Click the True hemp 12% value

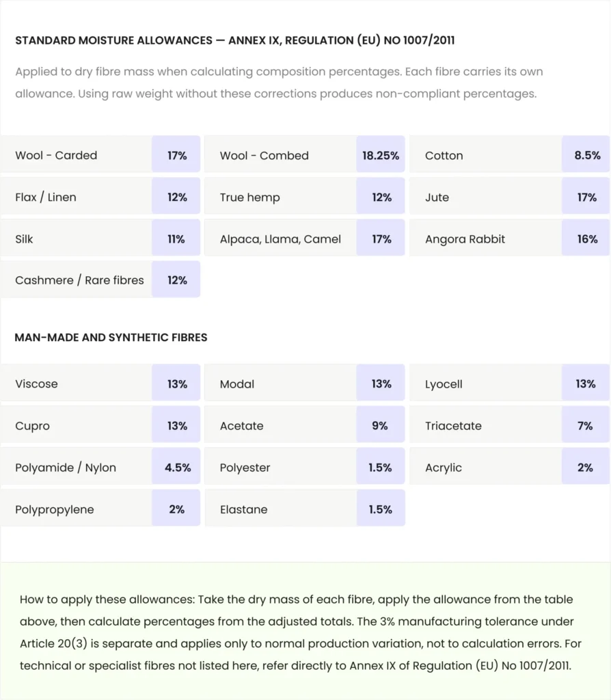(380, 196)
